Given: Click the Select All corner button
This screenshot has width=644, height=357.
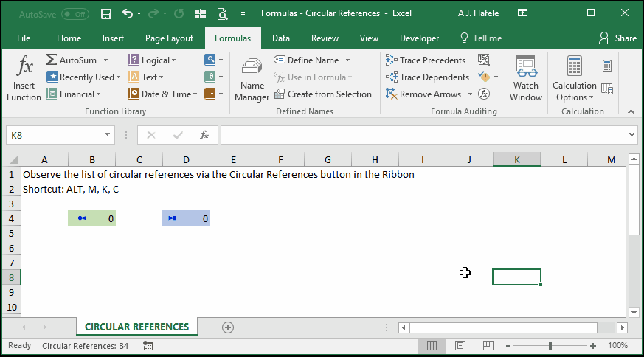Looking at the screenshot, I should [x=13, y=159].
